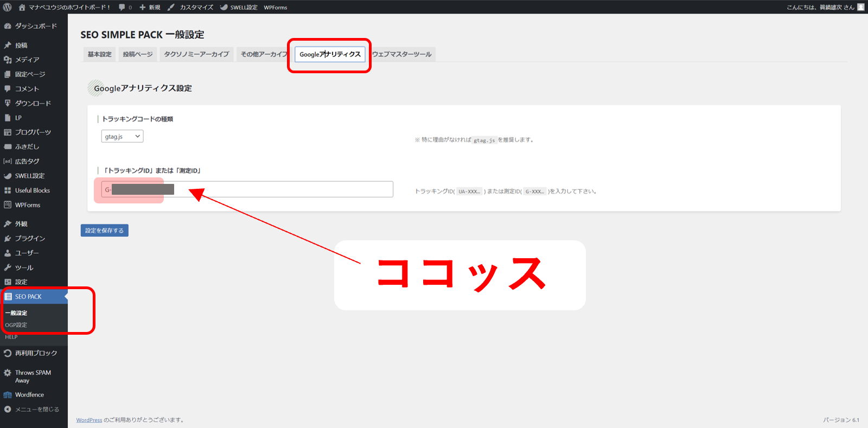868x428 pixels.
Task: Collapse menu via メニューを閉じる arrow icon
Action: tap(8, 410)
